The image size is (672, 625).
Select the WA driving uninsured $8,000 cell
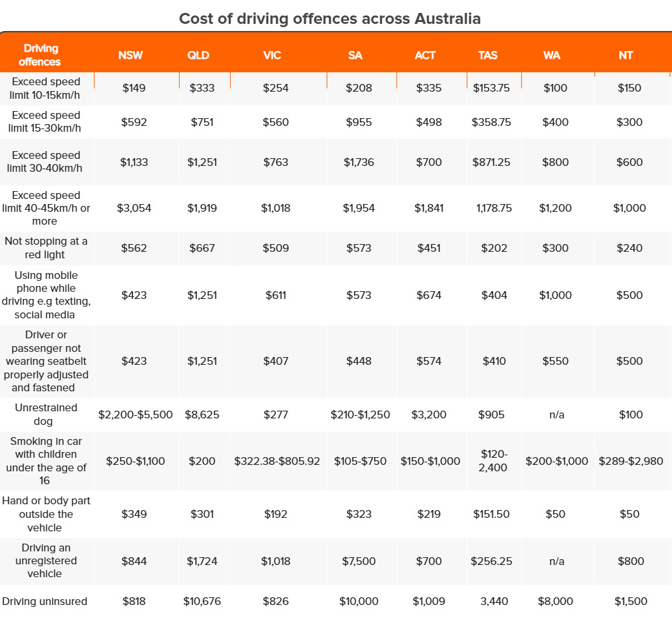[x=555, y=601]
